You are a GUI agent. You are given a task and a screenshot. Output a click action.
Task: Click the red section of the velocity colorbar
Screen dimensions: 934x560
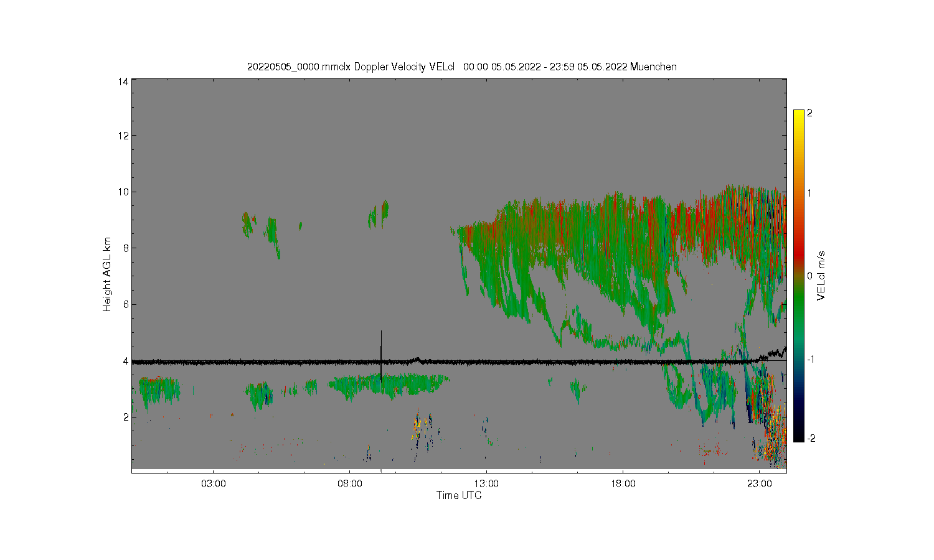pos(798,252)
